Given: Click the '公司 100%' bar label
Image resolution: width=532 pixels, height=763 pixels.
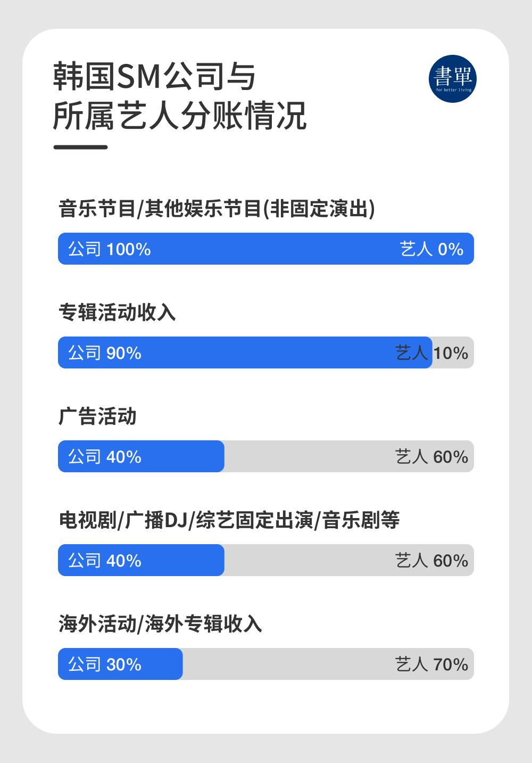Looking at the screenshot, I should tap(110, 249).
